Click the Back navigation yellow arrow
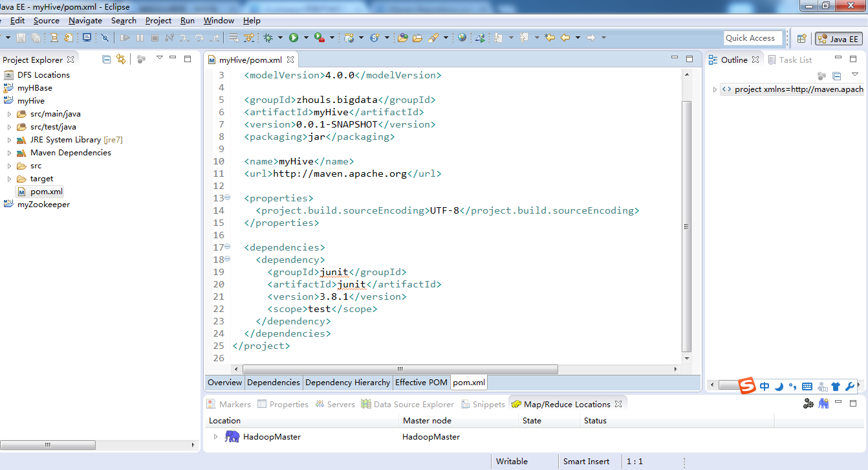868x470 pixels. pos(565,38)
